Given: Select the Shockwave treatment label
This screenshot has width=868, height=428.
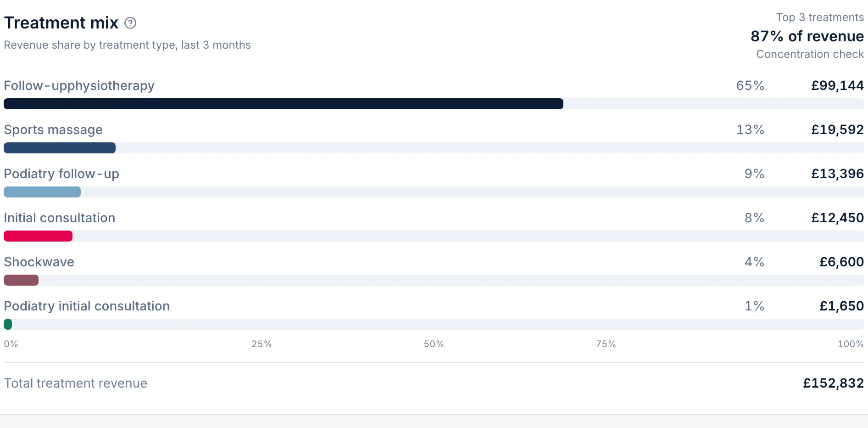Looking at the screenshot, I should pyautogui.click(x=39, y=262).
